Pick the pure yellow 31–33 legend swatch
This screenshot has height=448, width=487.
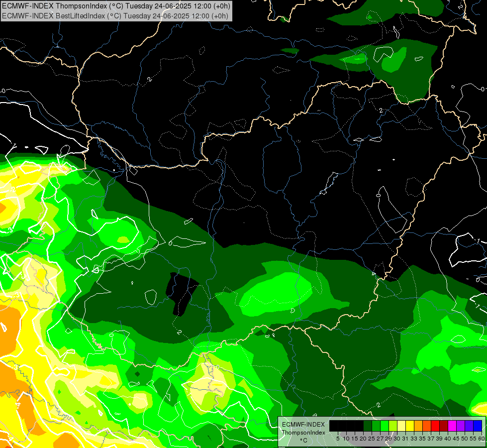pyautogui.click(x=410, y=426)
